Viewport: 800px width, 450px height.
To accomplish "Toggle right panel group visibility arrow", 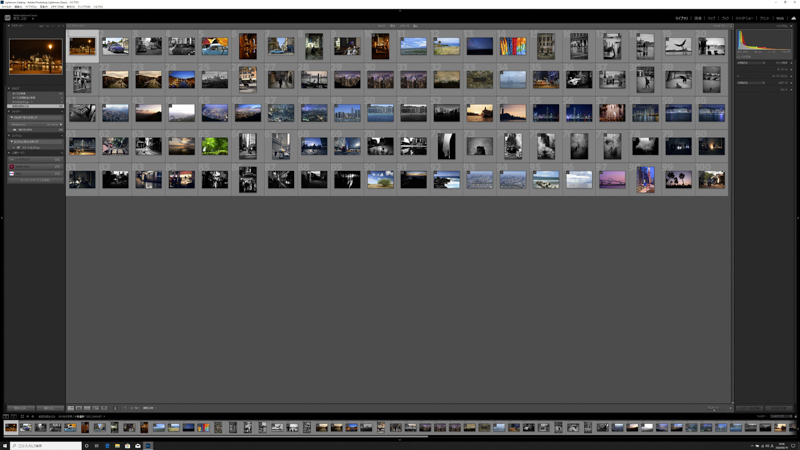I will 798,218.
